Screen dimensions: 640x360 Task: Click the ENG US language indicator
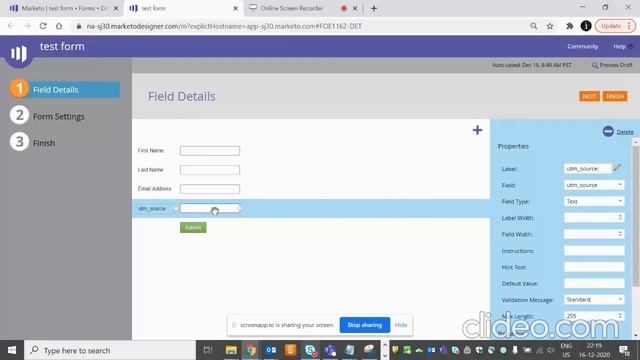566,350
